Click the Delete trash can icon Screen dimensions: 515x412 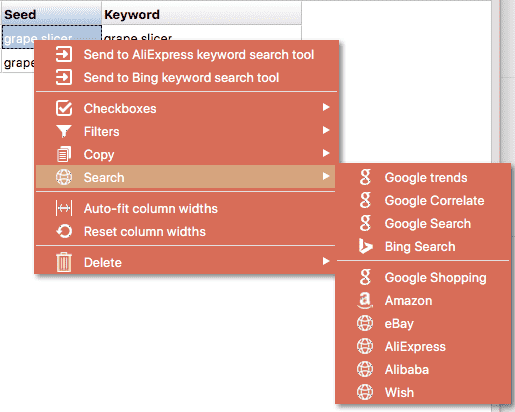64,262
